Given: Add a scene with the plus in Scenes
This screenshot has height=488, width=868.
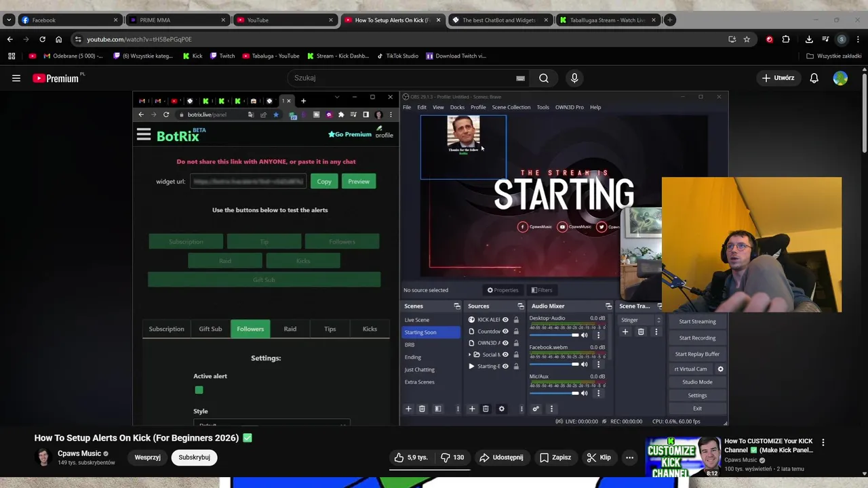Looking at the screenshot, I should click(x=408, y=409).
